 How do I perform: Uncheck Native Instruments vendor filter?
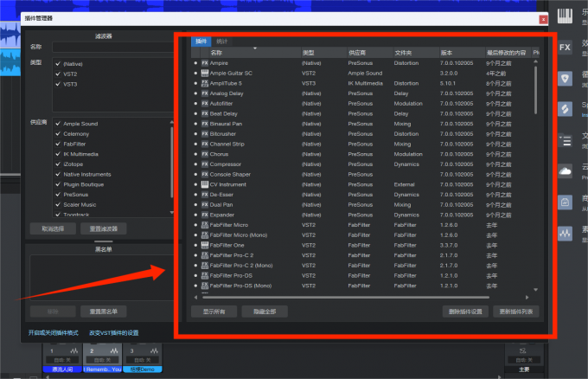[58, 174]
